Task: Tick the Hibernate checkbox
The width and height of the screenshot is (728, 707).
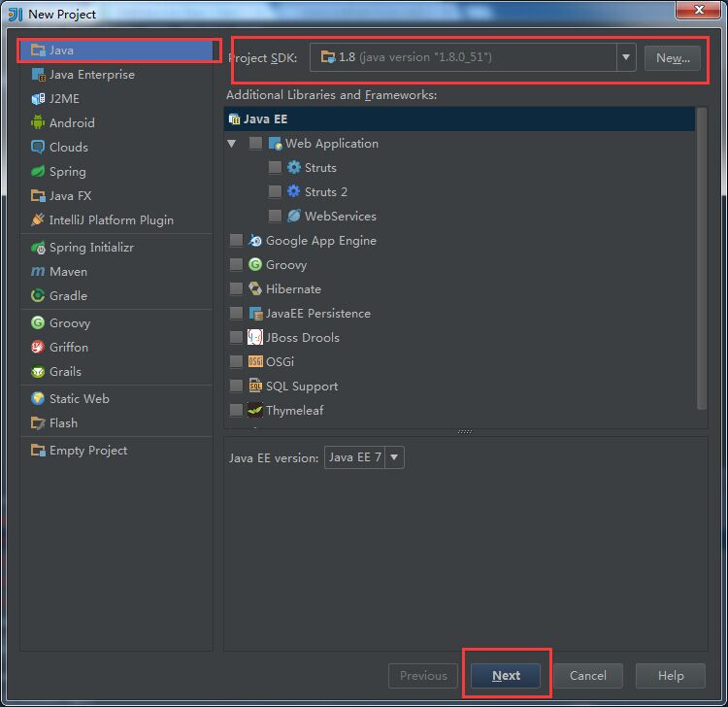Action: [x=236, y=288]
